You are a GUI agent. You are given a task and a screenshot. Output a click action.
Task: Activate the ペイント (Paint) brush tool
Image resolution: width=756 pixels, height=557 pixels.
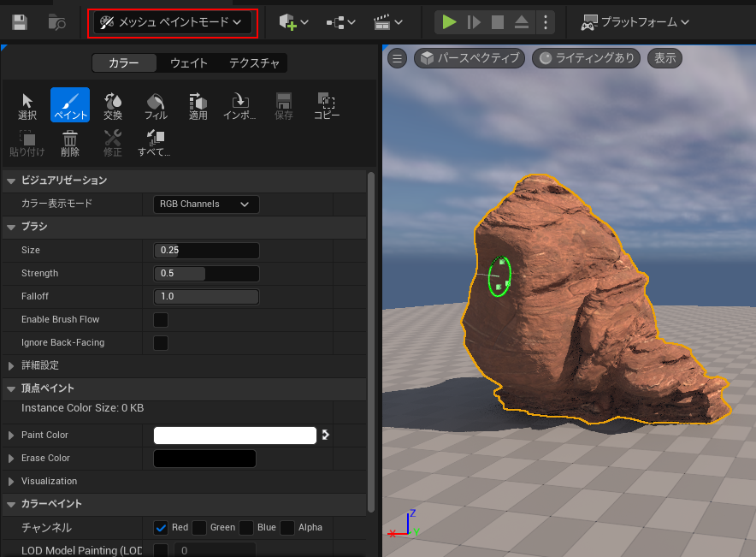coord(70,105)
